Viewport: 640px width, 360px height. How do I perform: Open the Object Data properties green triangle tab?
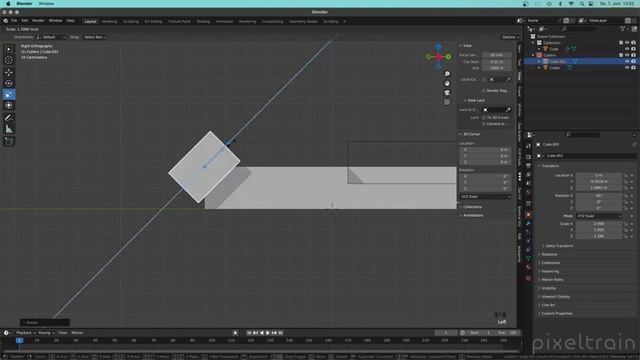click(x=528, y=258)
